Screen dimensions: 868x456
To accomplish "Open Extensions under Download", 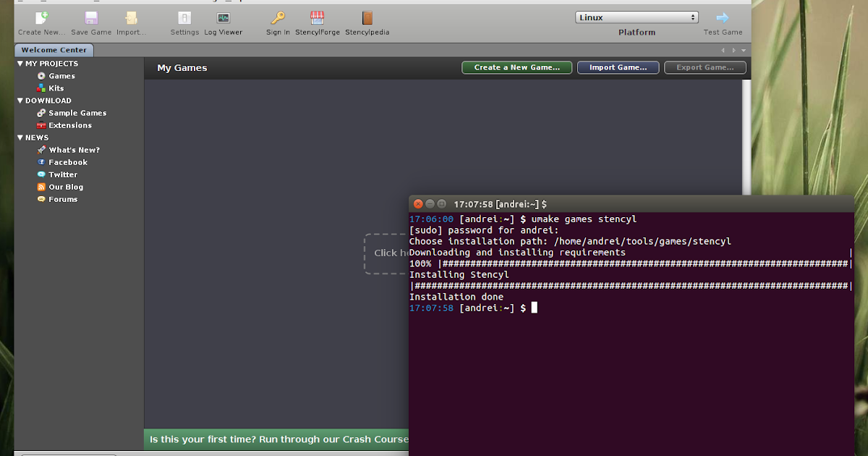I will coord(69,124).
